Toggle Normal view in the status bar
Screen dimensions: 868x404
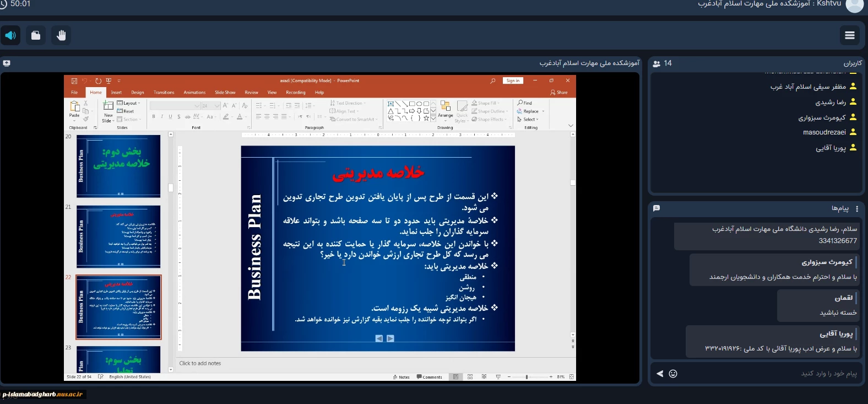455,377
